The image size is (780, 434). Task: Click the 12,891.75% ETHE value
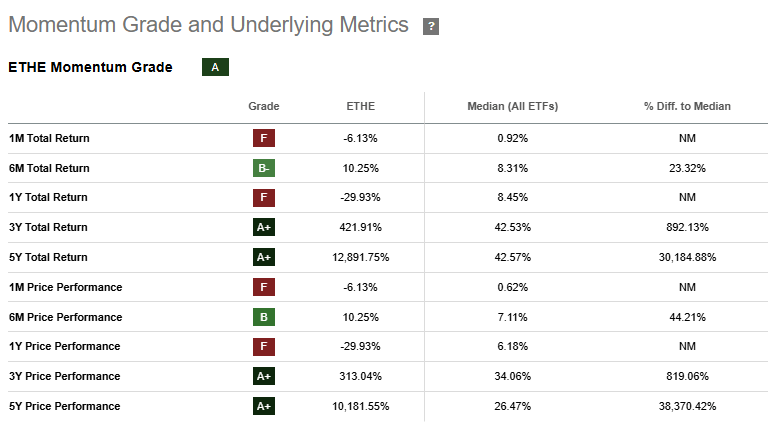point(361,257)
